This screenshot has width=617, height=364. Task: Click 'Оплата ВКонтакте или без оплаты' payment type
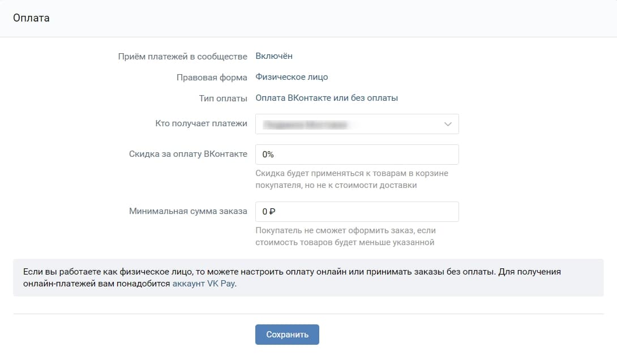coord(327,97)
